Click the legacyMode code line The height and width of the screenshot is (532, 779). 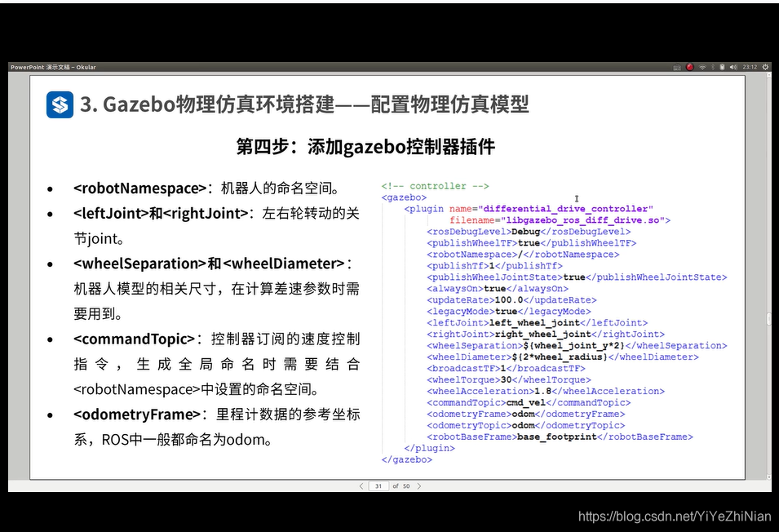click(509, 312)
